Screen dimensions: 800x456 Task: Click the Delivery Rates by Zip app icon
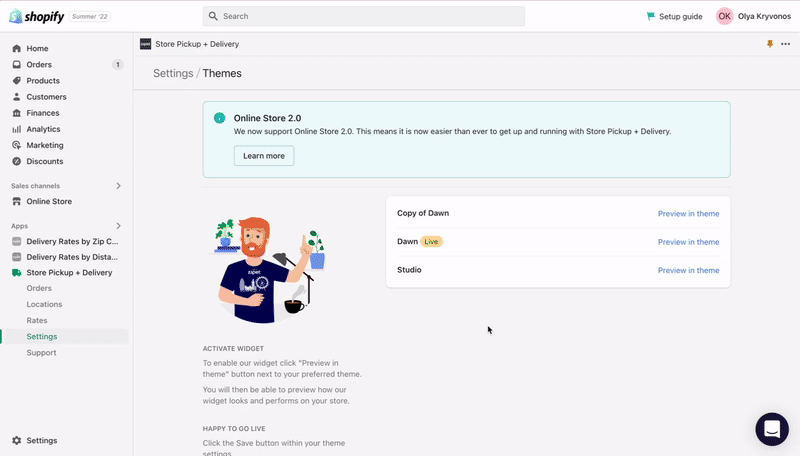(x=17, y=241)
